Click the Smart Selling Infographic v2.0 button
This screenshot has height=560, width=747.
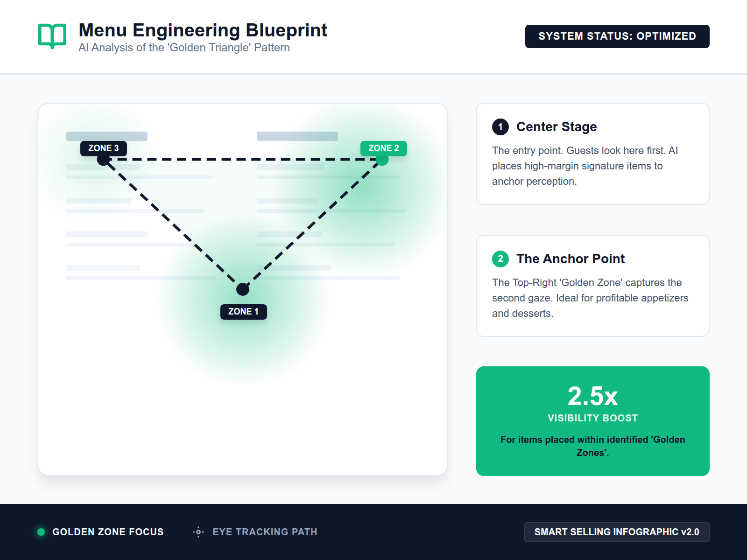617,532
